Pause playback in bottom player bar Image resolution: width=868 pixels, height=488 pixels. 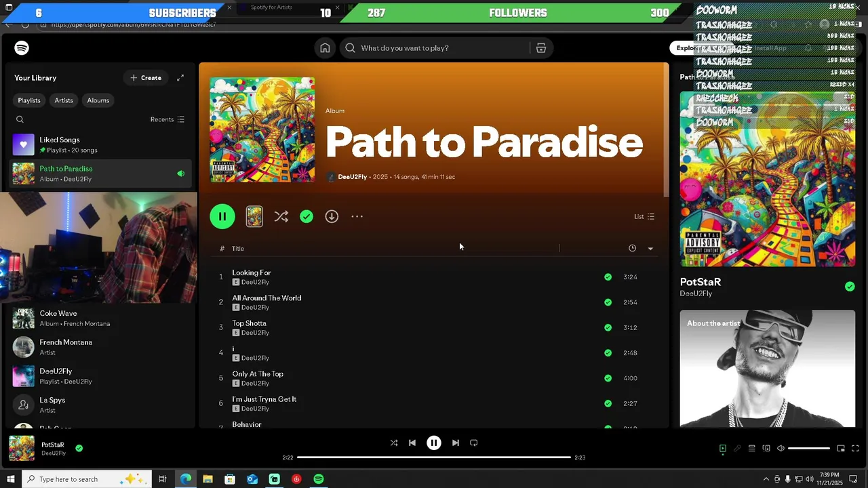point(434,443)
